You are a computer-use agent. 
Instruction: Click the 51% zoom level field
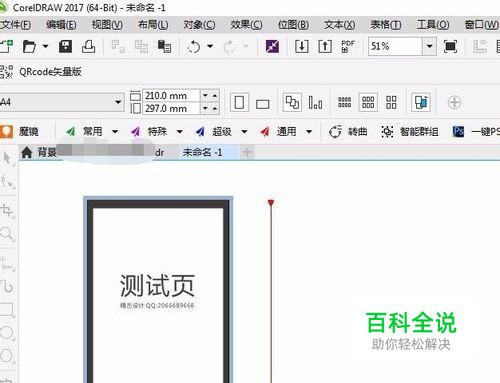[x=395, y=46]
